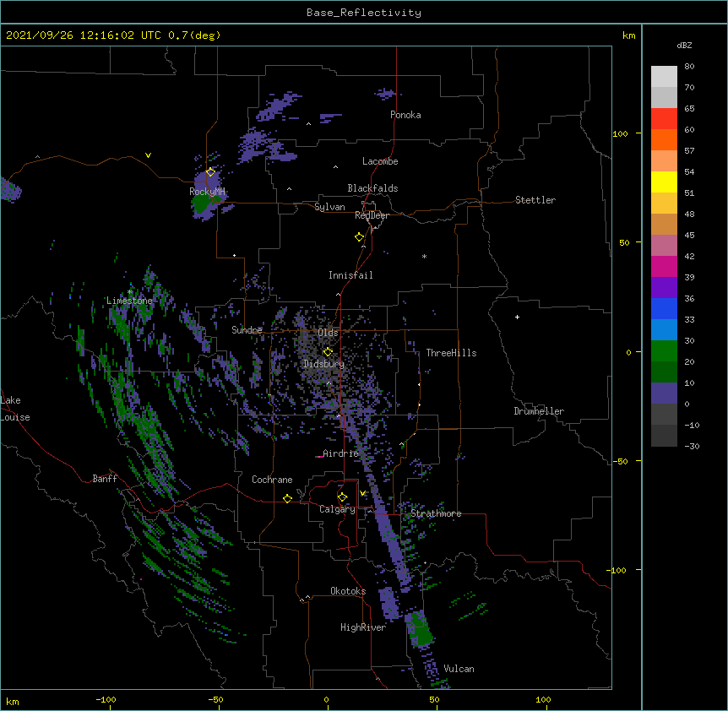Click the Airdrie label
The height and width of the screenshot is (711, 728).
pyautogui.click(x=341, y=453)
